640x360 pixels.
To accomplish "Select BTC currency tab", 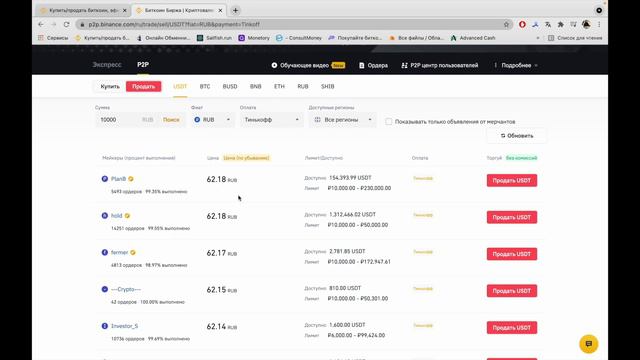I will [205, 87].
